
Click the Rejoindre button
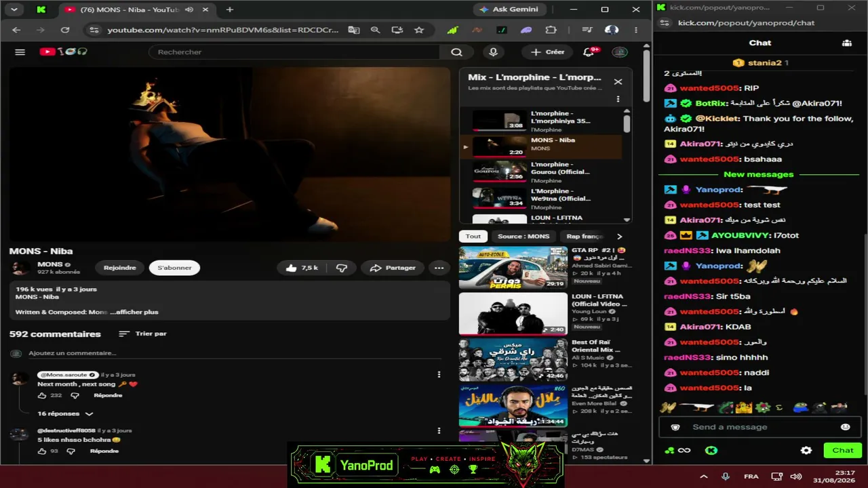coord(119,268)
